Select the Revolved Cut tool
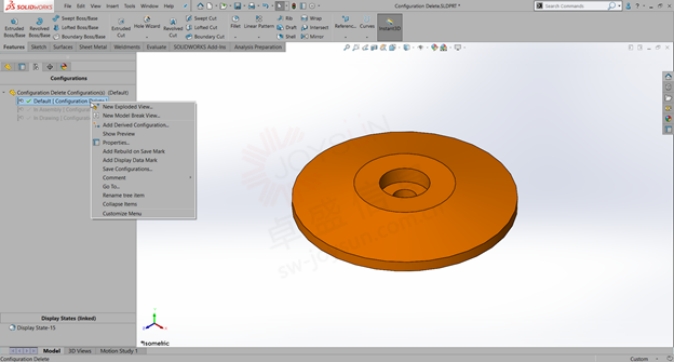The image size is (674, 362). pos(173,28)
